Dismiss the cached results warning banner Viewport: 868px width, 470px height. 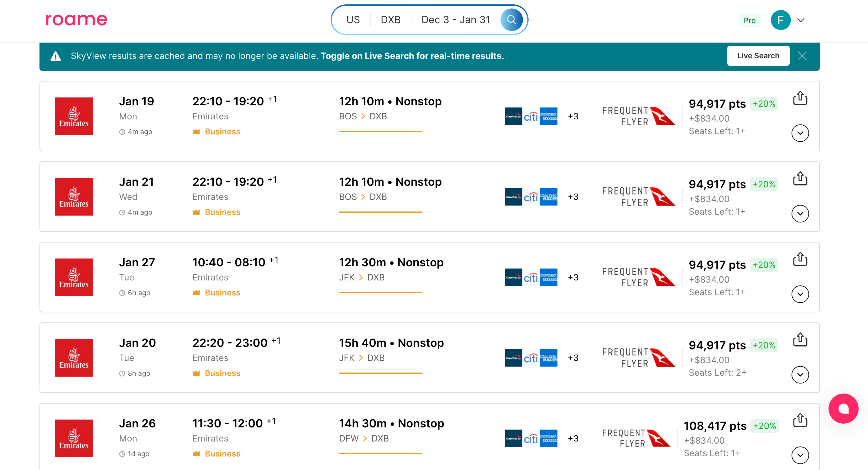point(803,56)
